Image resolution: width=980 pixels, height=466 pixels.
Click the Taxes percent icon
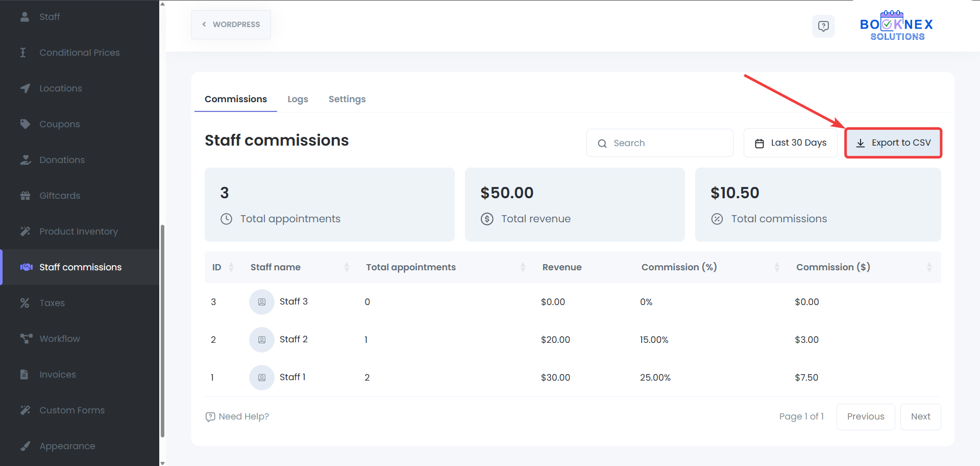pos(24,302)
